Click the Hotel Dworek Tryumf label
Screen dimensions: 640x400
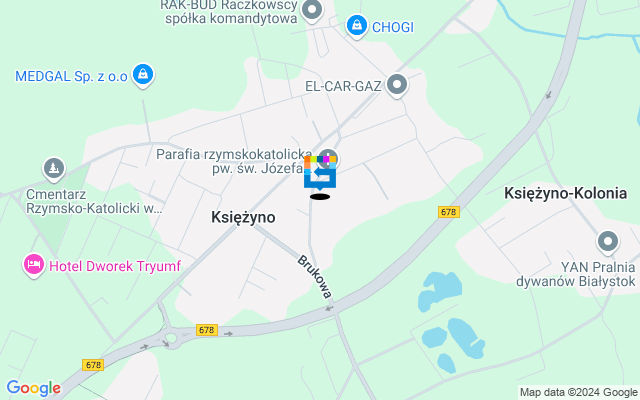coord(115,266)
